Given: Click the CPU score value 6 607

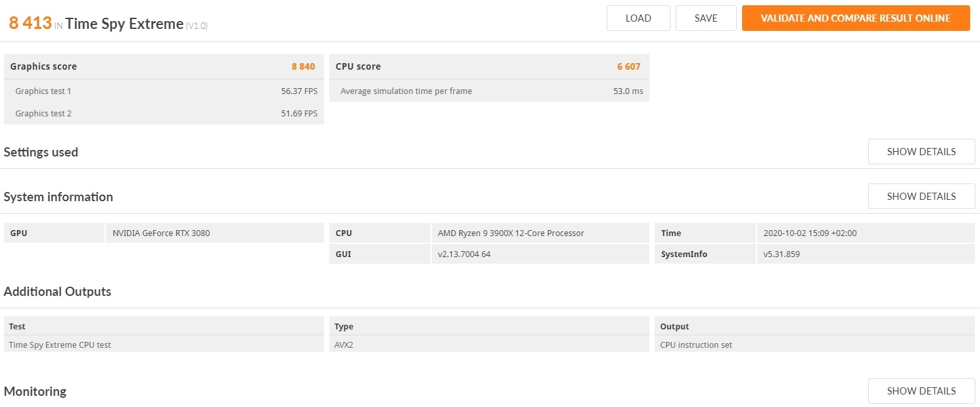Looking at the screenshot, I should point(628,66).
